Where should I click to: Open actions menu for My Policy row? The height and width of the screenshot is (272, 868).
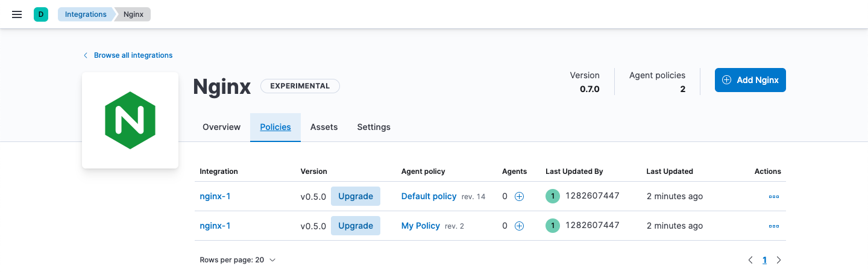pyautogui.click(x=773, y=226)
